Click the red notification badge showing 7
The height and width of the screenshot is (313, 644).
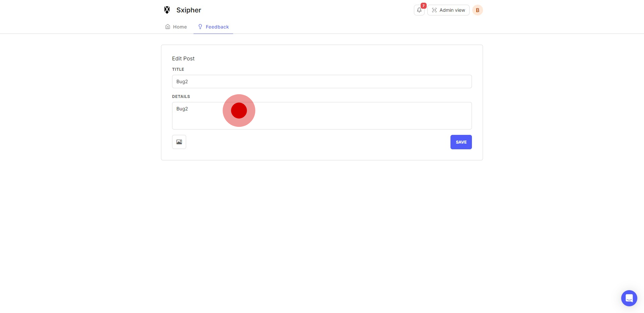click(424, 6)
